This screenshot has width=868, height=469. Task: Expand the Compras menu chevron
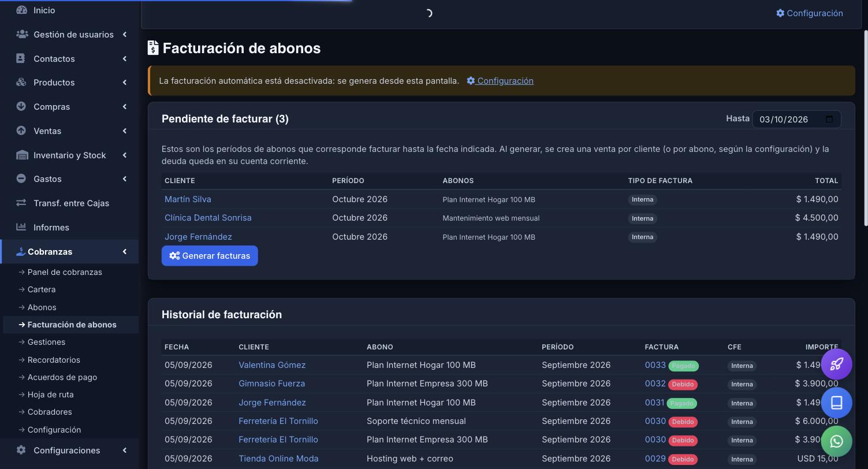click(x=124, y=106)
